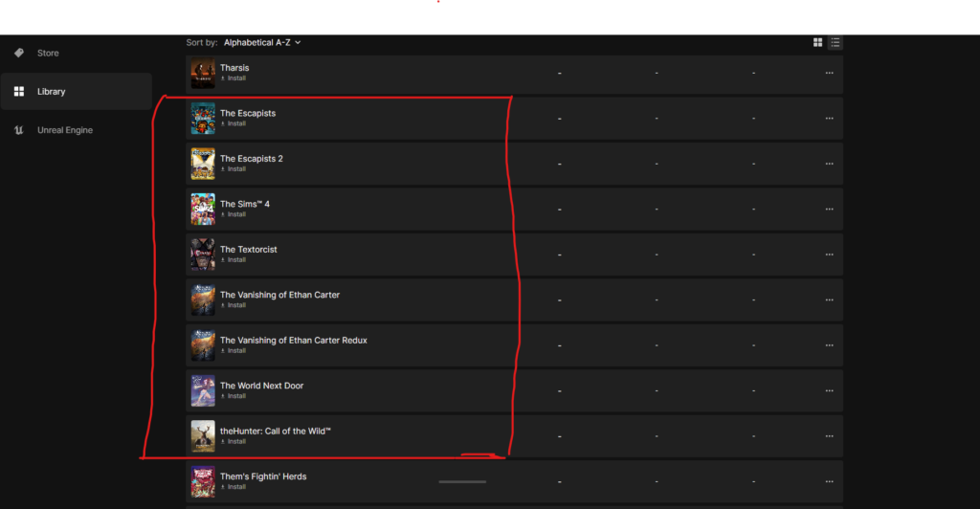Switch to list view layout
This screenshot has height=509, width=980.
click(835, 42)
